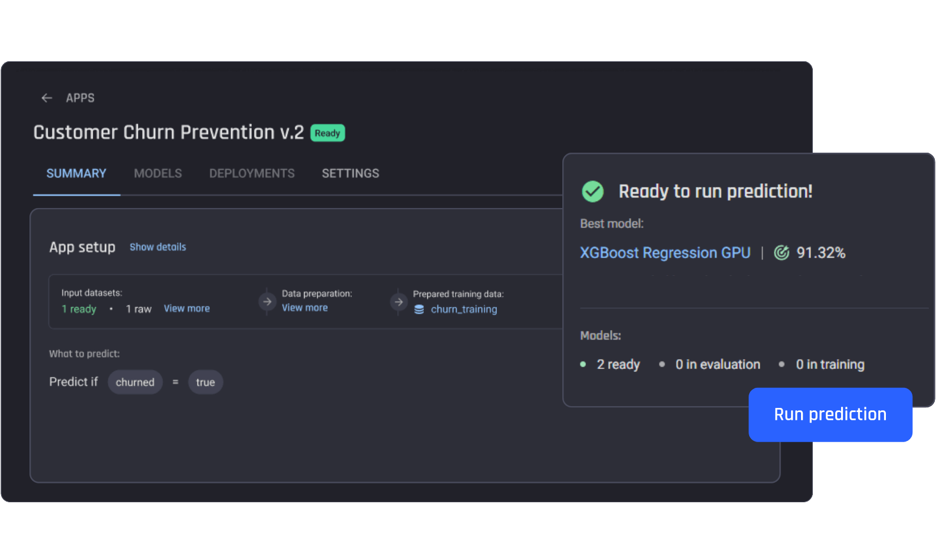
Task: Click the green checkmark success icon
Action: pos(592,191)
